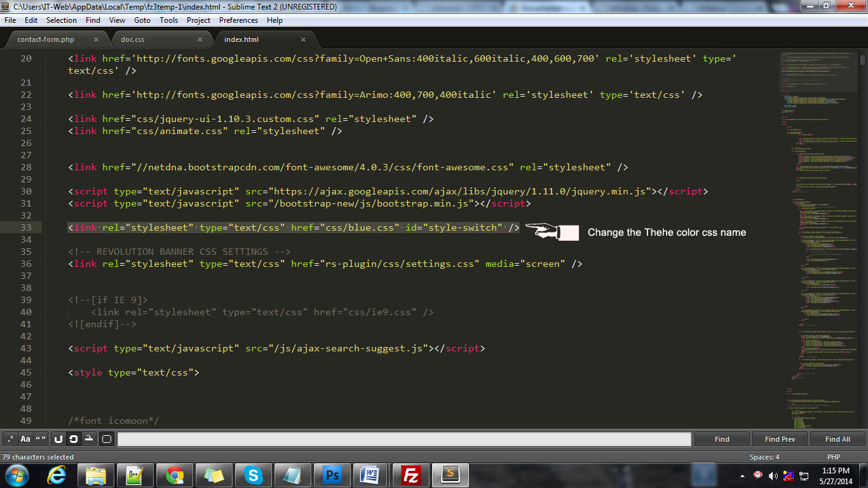This screenshot has width=868, height=488.
Task: Close the contact-form.php tab
Action: 96,39
